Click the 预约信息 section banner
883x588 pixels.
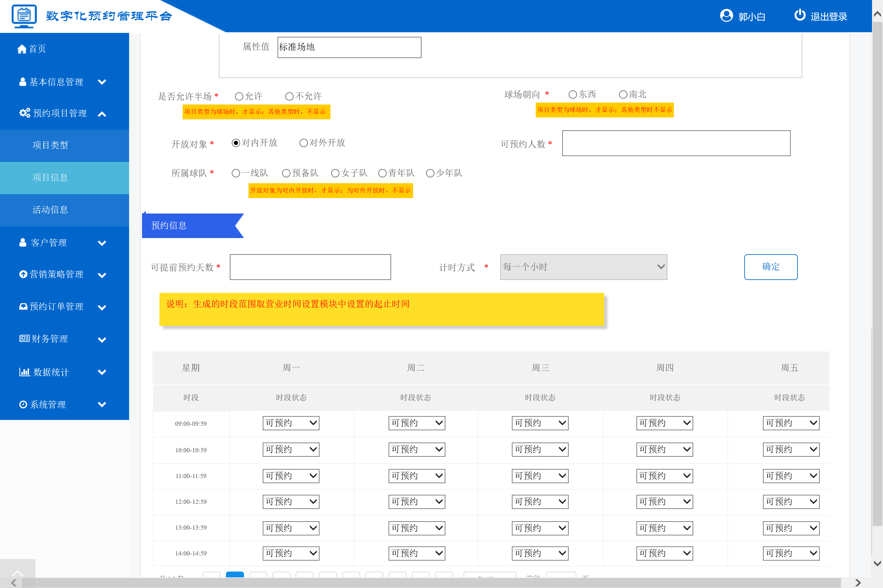[x=193, y=225]
